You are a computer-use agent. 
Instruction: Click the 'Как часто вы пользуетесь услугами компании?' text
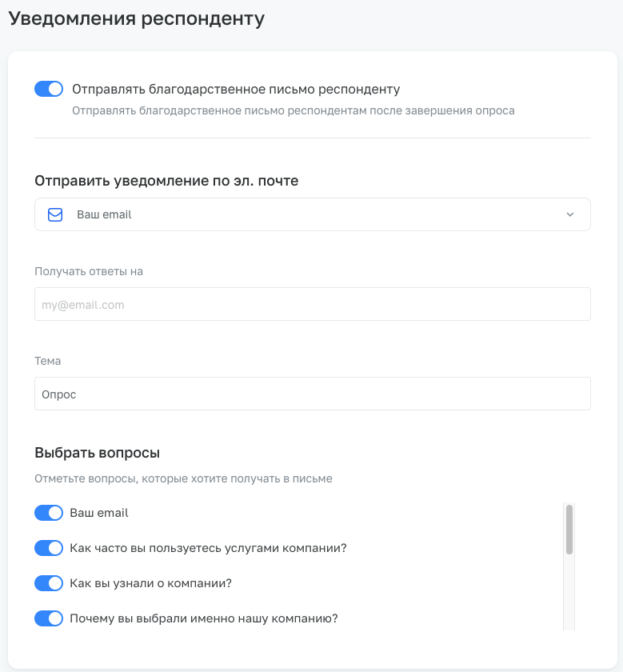208,548
